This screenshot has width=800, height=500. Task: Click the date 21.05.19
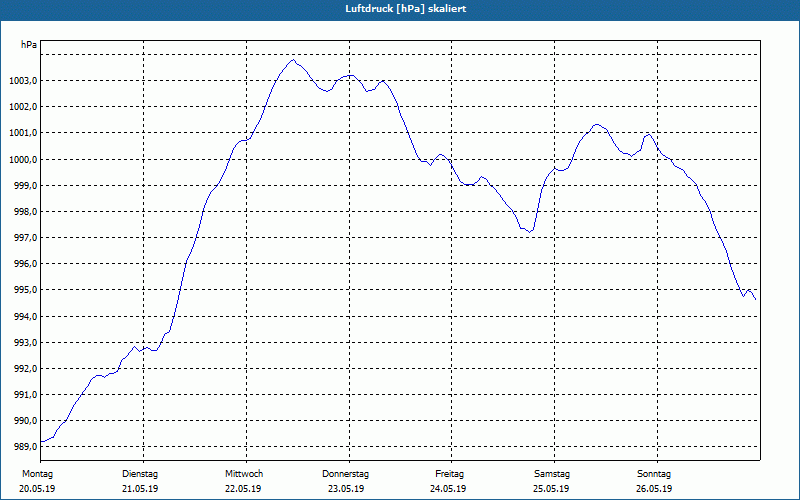click(x=140, y=489)
